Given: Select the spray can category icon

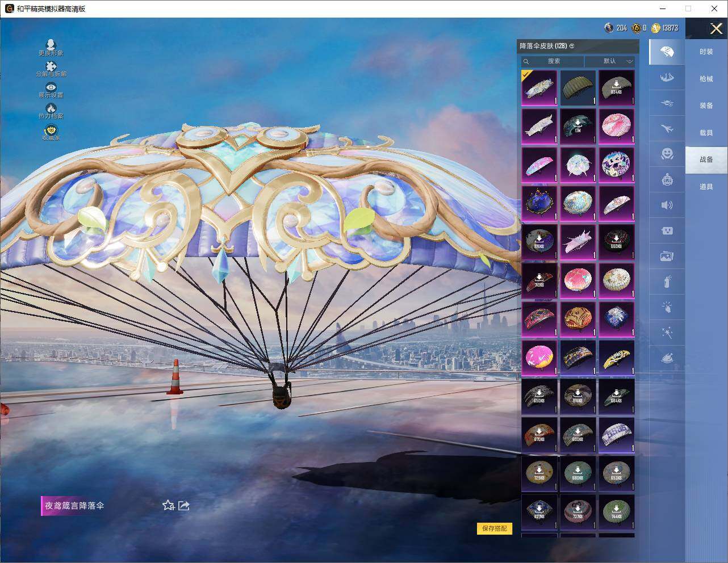Looking at the screenshot, I should click(667, 282).
